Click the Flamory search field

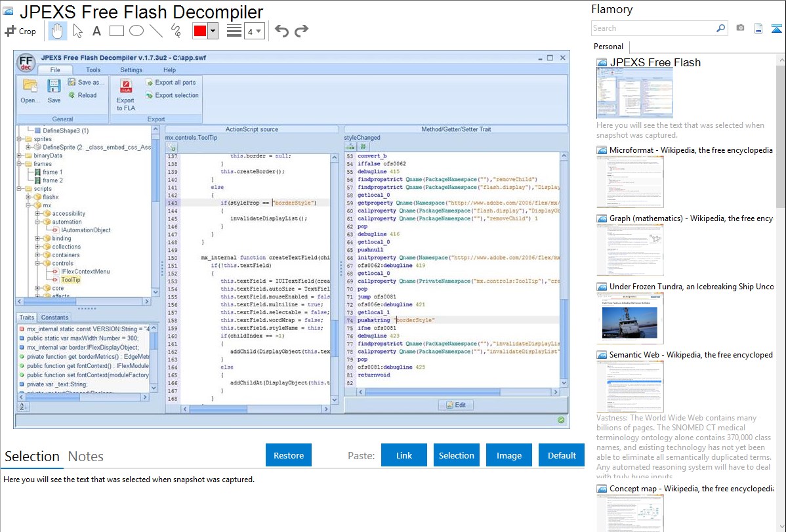[653, 28]
